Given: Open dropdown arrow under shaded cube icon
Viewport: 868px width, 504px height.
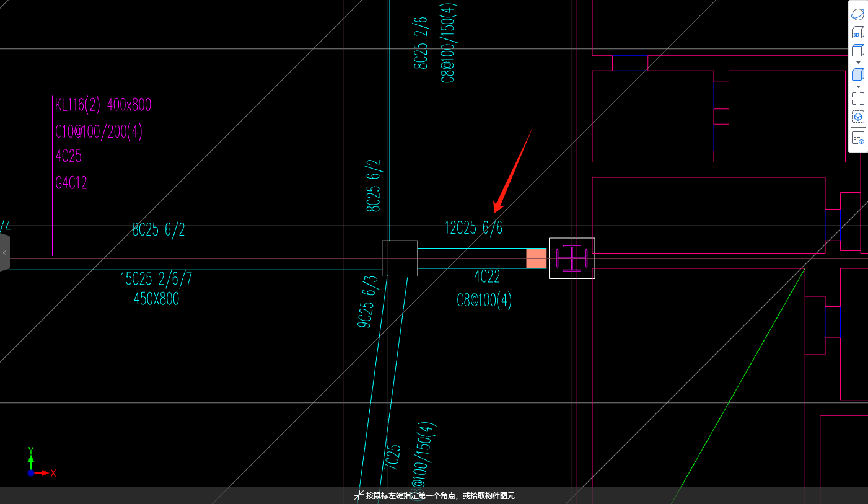Looking at the screenshot, I should 858,87.
